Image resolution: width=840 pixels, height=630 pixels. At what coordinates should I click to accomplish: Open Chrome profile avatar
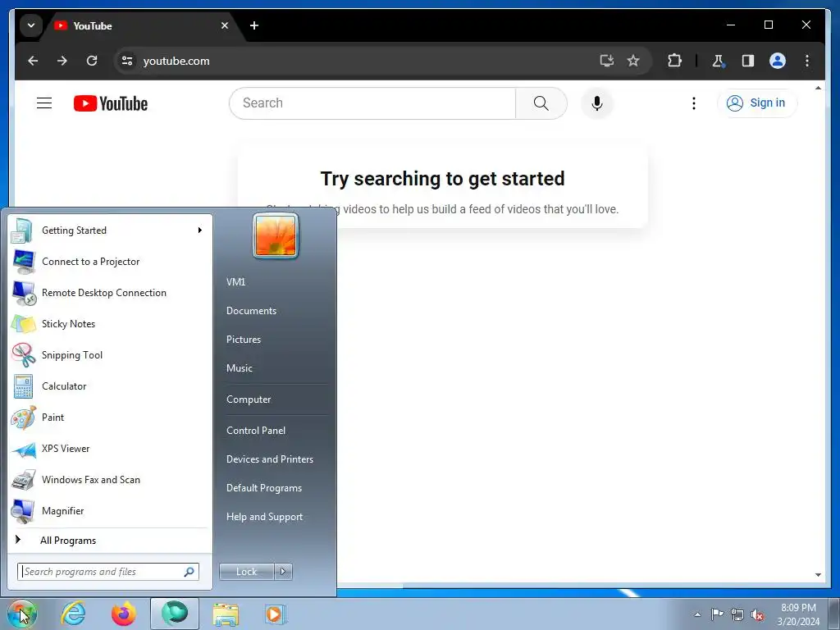[778, 61]
